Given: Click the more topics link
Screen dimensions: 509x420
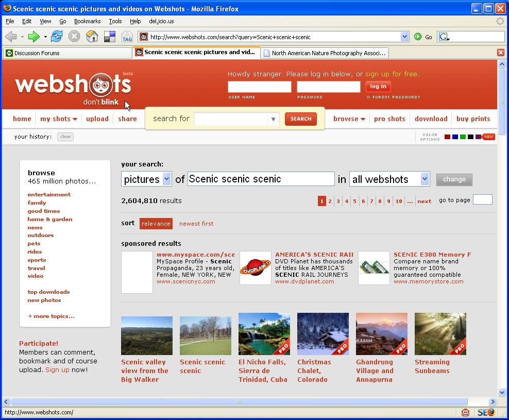Looking at the screenshot, I should click(x=52, y=316).
